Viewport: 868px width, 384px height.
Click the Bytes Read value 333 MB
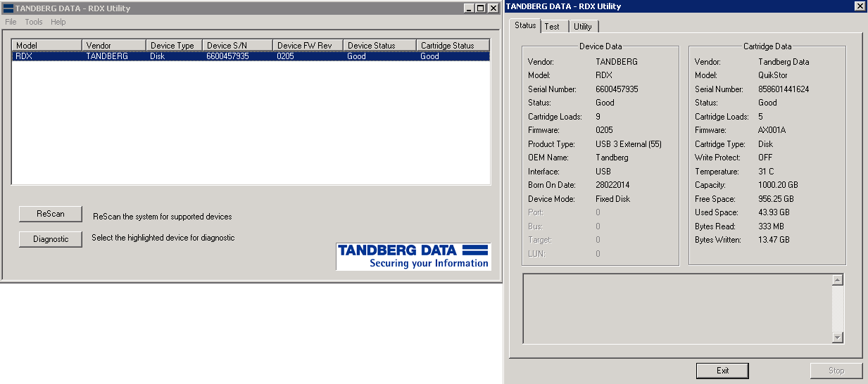(772, 226)
